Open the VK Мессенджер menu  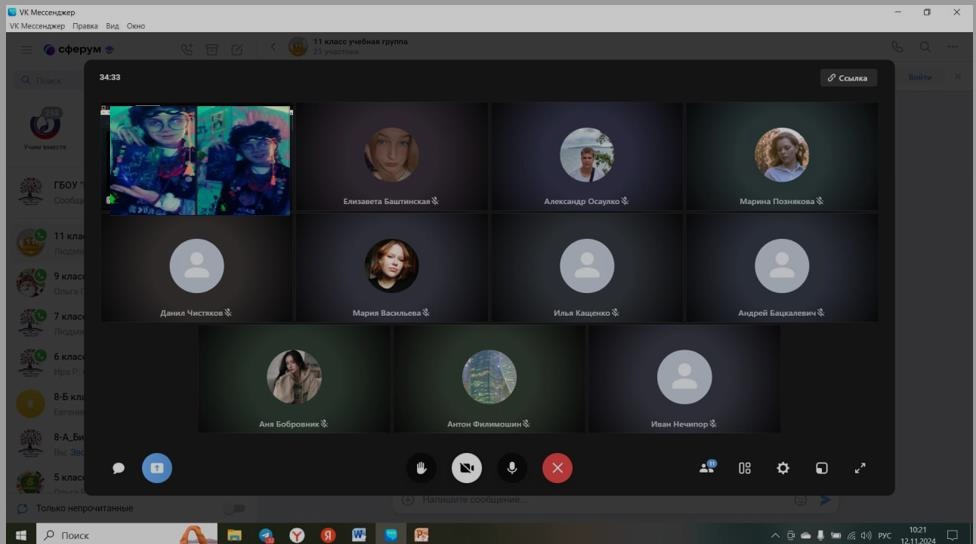37,26
